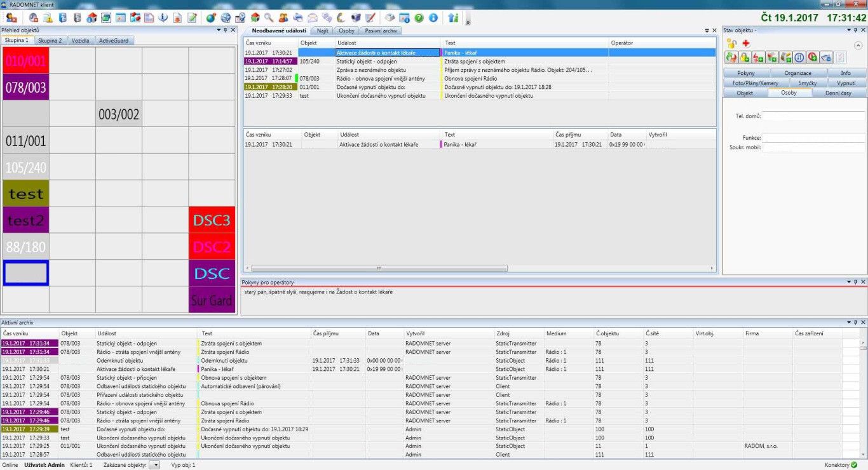Pin the Přehled objektů panel

[x=225, y=30]
